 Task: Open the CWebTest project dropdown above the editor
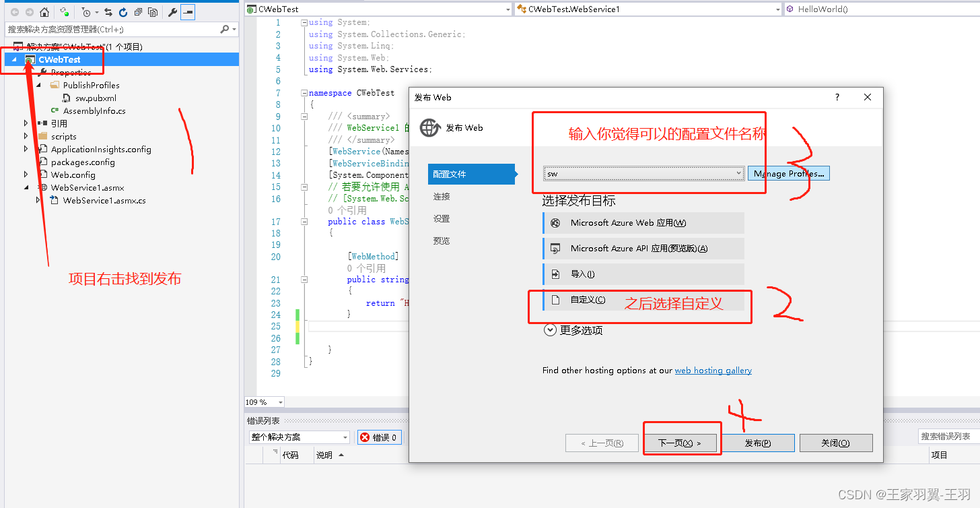(x=508, y=9)
